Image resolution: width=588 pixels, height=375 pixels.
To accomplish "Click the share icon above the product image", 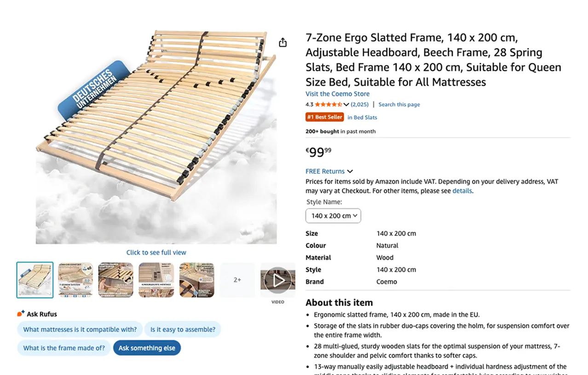I will [x=282, y=42].
